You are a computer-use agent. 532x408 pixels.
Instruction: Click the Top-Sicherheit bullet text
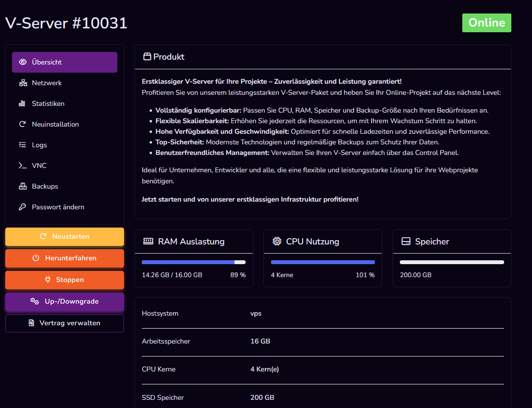(x=297, y=142)
